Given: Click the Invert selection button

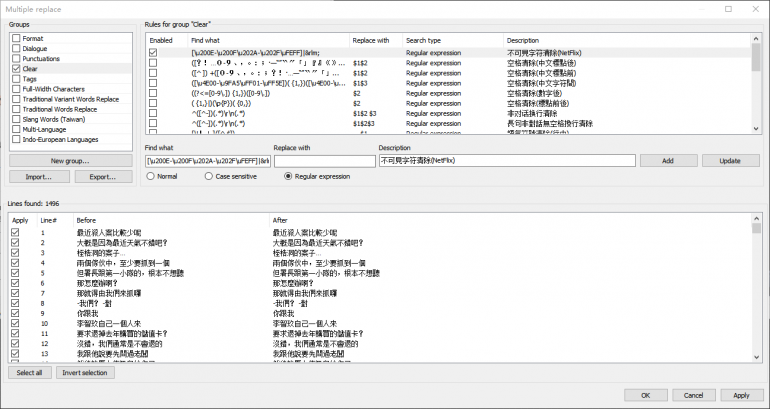Looking at the screenshot, I should (85, 373).
